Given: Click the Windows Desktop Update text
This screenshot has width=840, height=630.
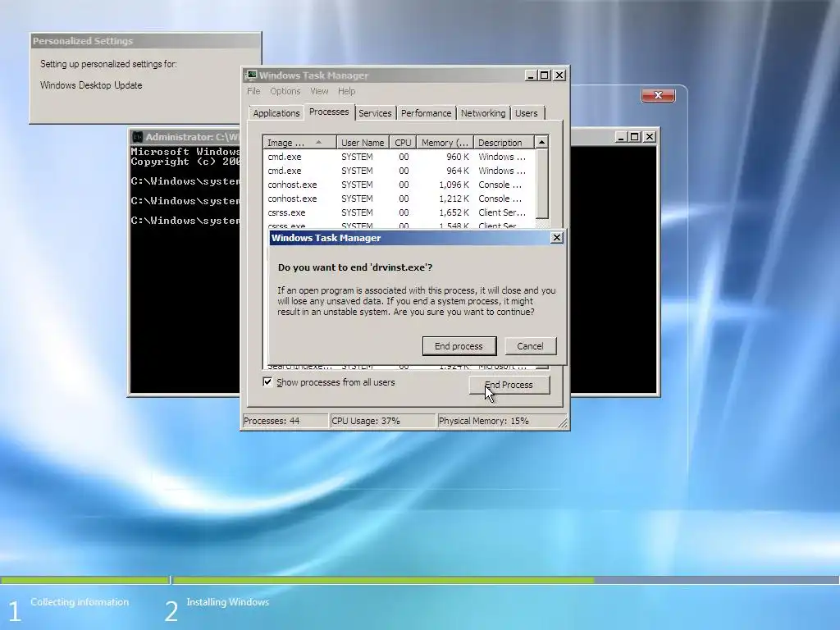Looking at the screenshot, I should tap(91, 85).
